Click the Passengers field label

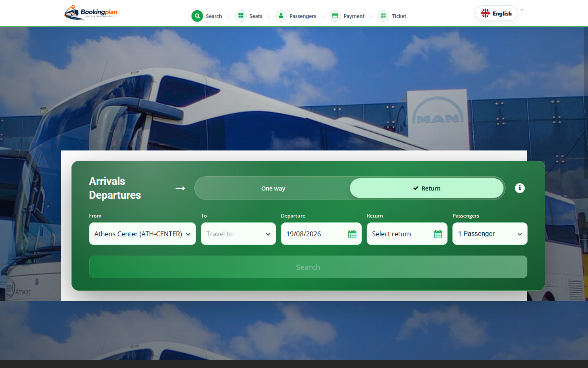click(x=466, y=215)
